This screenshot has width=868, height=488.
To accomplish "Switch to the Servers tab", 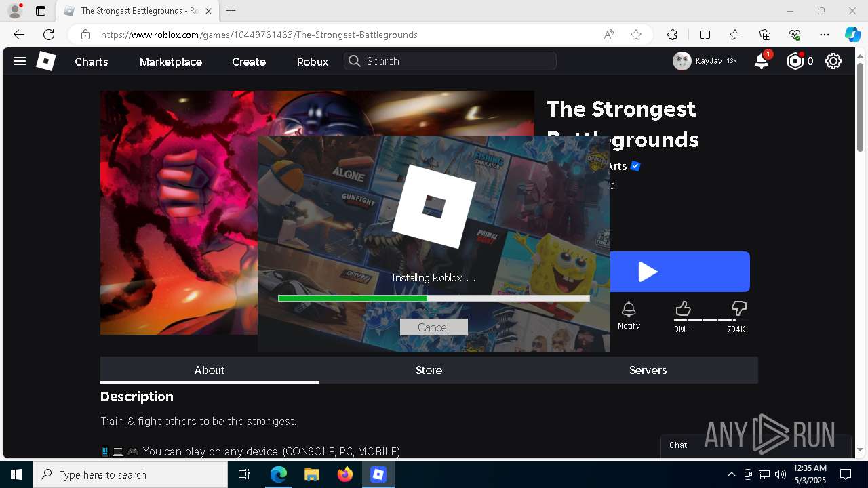I will pos(648,370).
